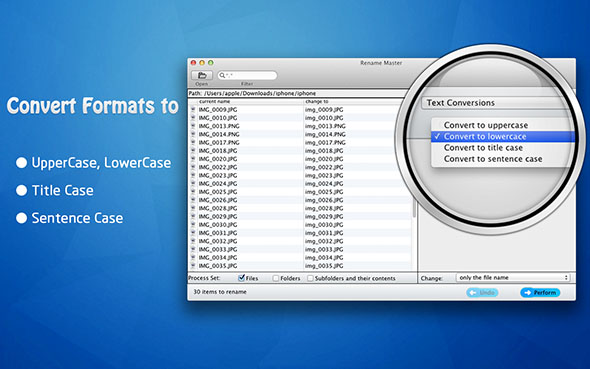This screenshot has height=369, width=590.
Task: Click the green zoom window button
Action: (x=211, y=63)
